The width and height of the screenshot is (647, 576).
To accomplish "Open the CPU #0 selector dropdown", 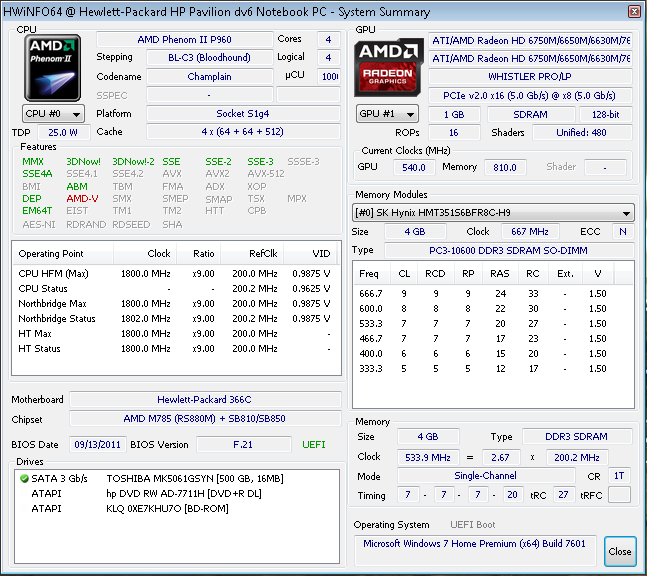I will click(x=53, y=114).
